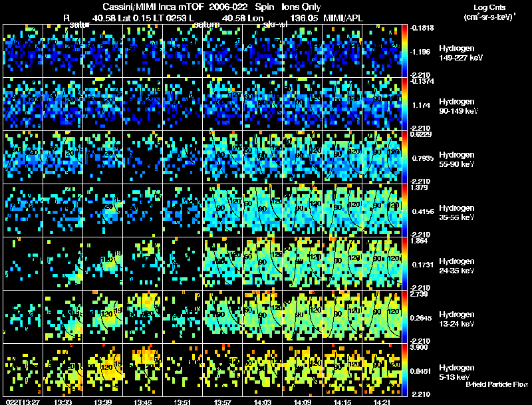Click the color bar beside Hydrogen 55-90 keV
The width and height of the screenshot is (532, 405).
click(404, 158)
